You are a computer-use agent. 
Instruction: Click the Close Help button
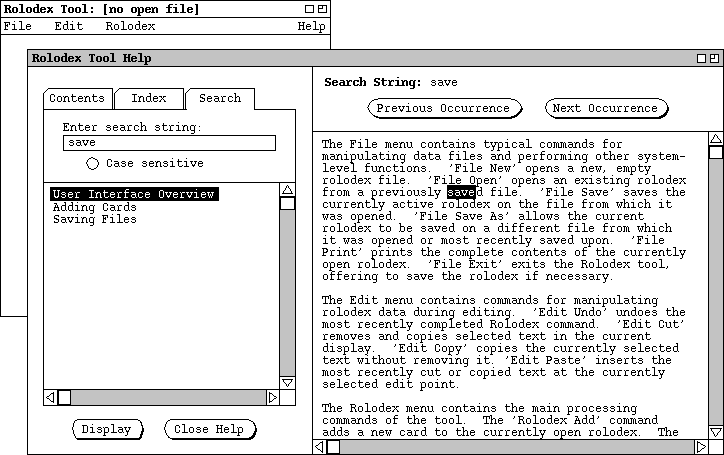209,429
